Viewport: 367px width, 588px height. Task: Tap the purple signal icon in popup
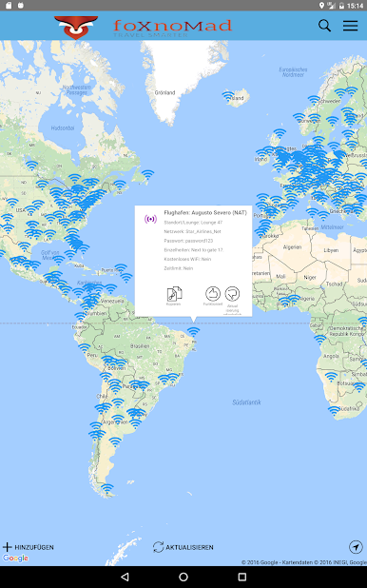pos(150,219)
